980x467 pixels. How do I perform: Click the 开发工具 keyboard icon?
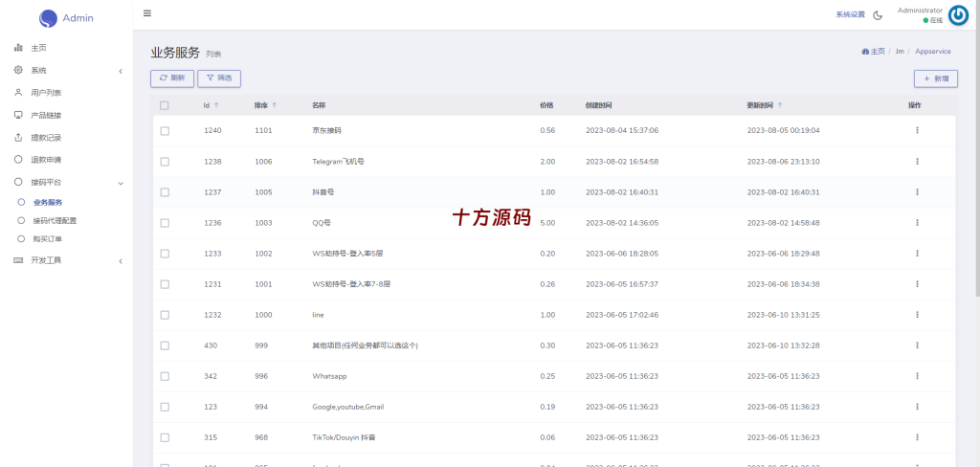tap(18, 260)
